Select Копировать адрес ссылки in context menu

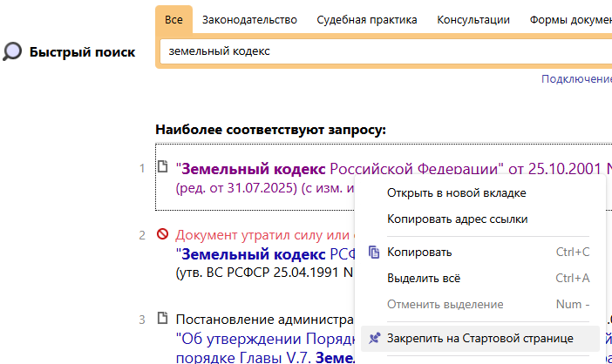457,219
